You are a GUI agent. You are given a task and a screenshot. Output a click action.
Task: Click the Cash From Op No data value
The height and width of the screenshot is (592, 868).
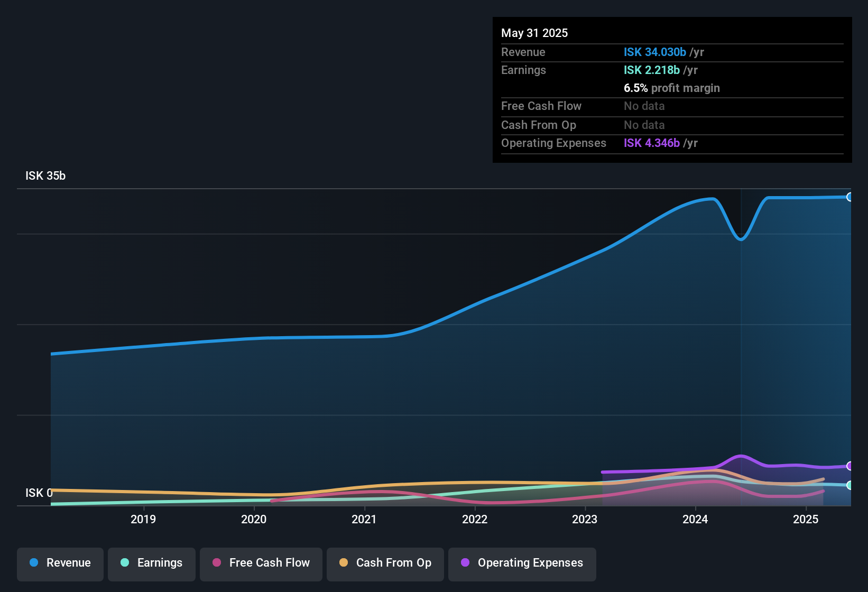pos(644,125)
